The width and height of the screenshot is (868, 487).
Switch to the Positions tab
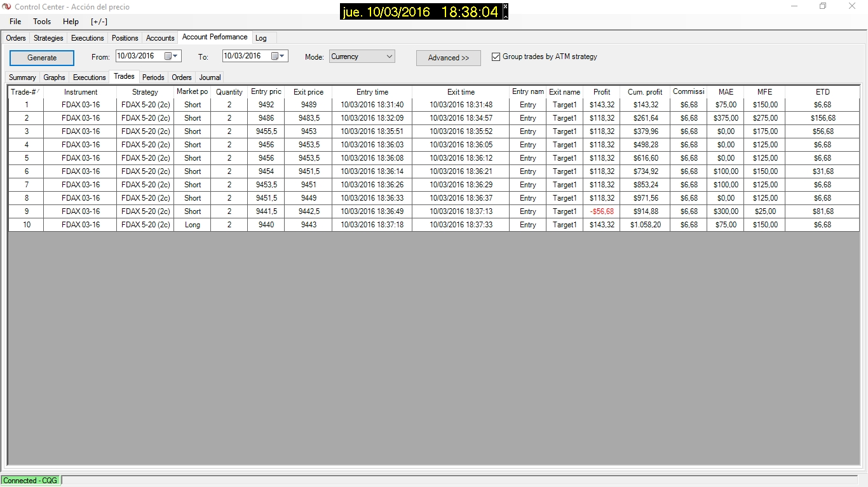(125, 38)
